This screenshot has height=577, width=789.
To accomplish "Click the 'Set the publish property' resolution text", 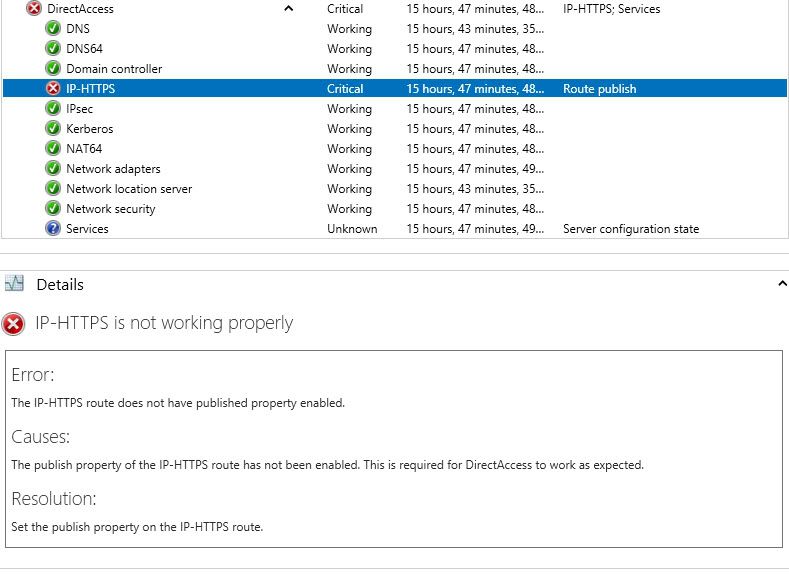I will point(137,527).
